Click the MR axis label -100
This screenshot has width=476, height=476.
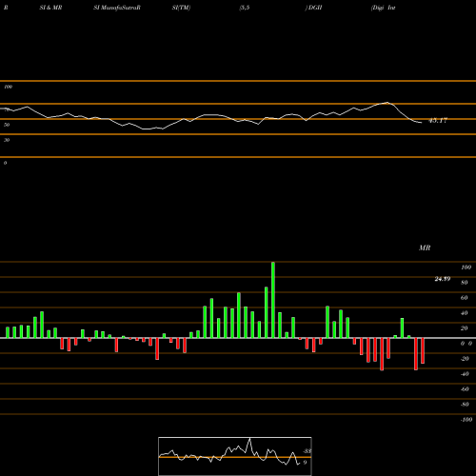466,420
